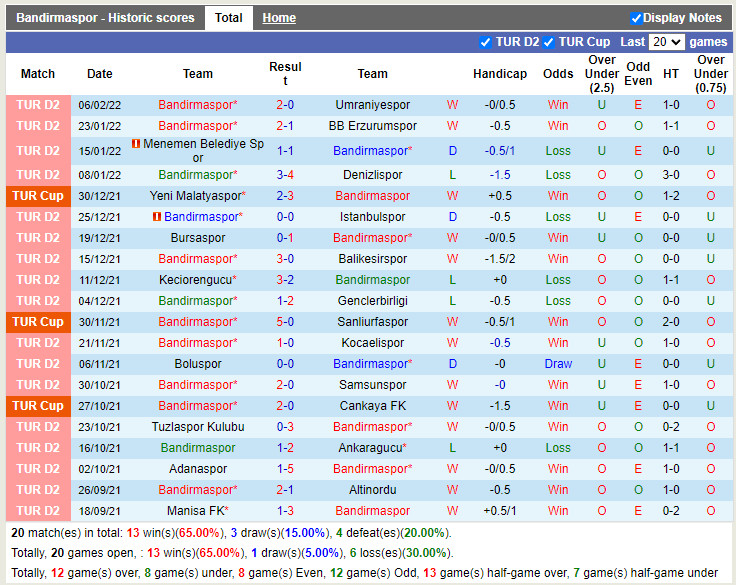Toggle the Display Notes checkbox
The width and height of the screenshot is (736, 585).
pyautogui.click(x=636, y=18)
